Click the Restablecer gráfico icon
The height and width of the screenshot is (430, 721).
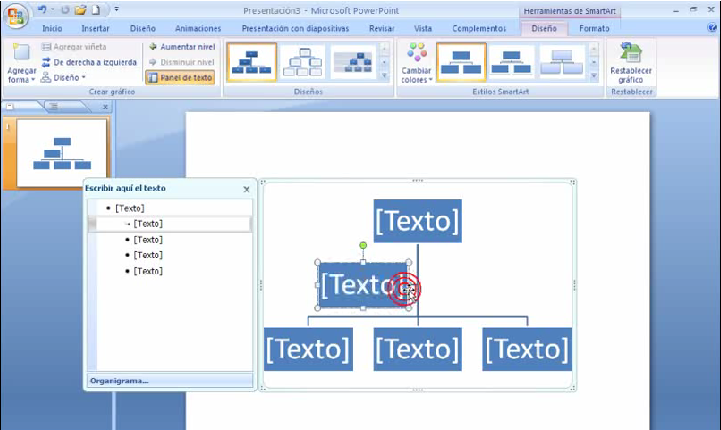coord(631,55)
